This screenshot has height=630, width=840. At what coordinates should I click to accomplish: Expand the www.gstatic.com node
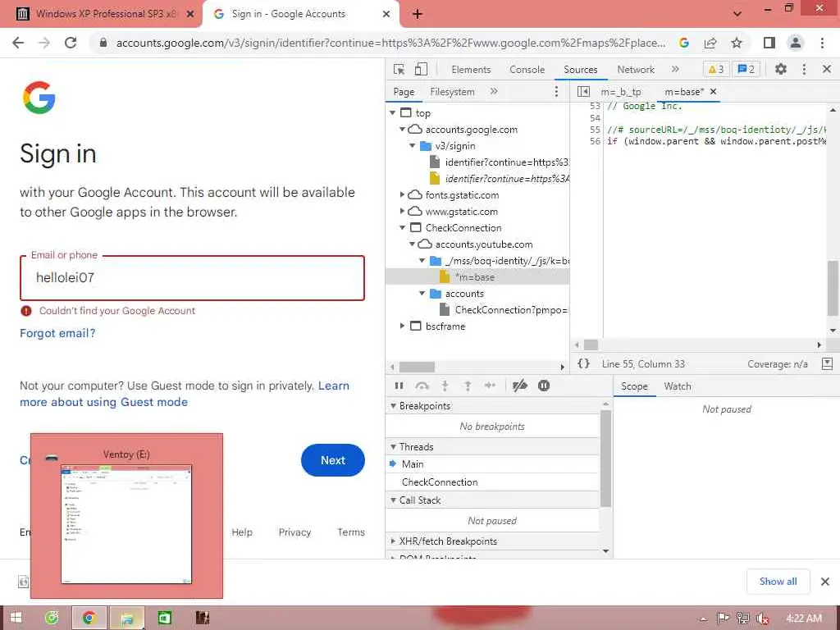tap(402, 211)
